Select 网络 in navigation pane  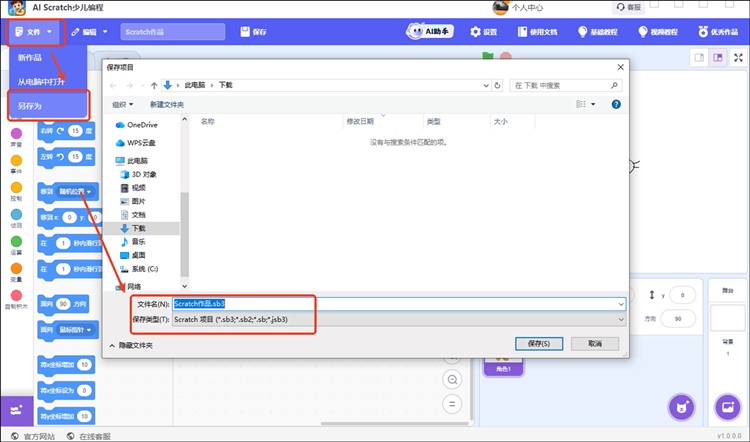(x=128, y=287)
